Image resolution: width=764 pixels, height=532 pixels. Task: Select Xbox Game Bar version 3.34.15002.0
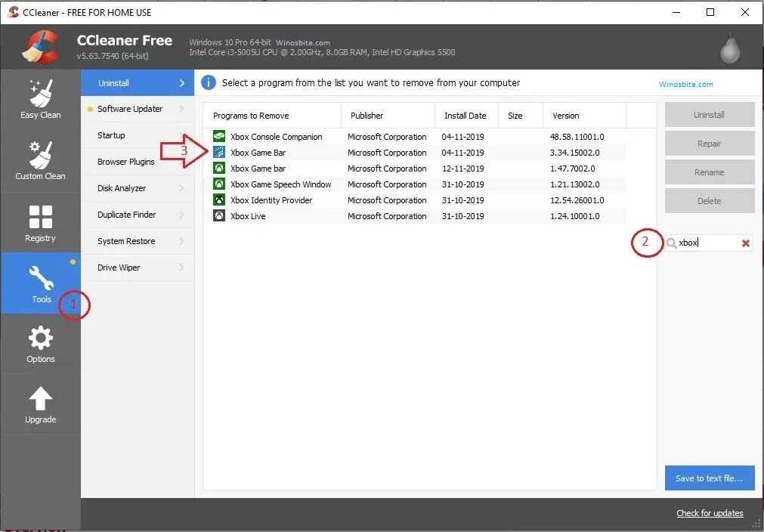[414, 153]
